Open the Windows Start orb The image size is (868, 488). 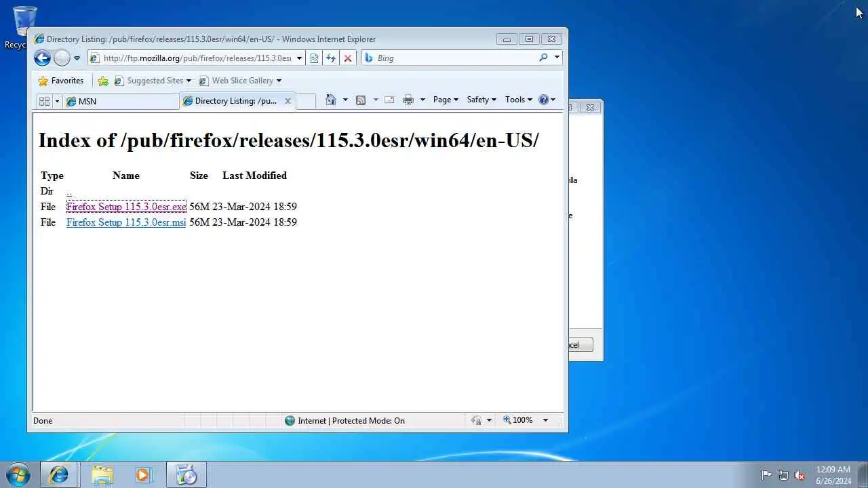18,475
